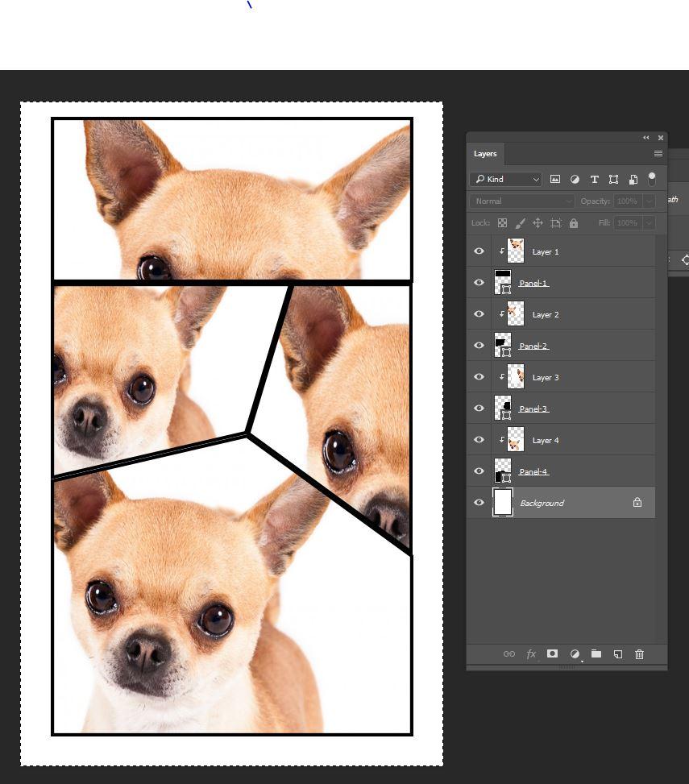
Task: Click Panel-1 shape thumbnail
Action: [x=503, y=283]
